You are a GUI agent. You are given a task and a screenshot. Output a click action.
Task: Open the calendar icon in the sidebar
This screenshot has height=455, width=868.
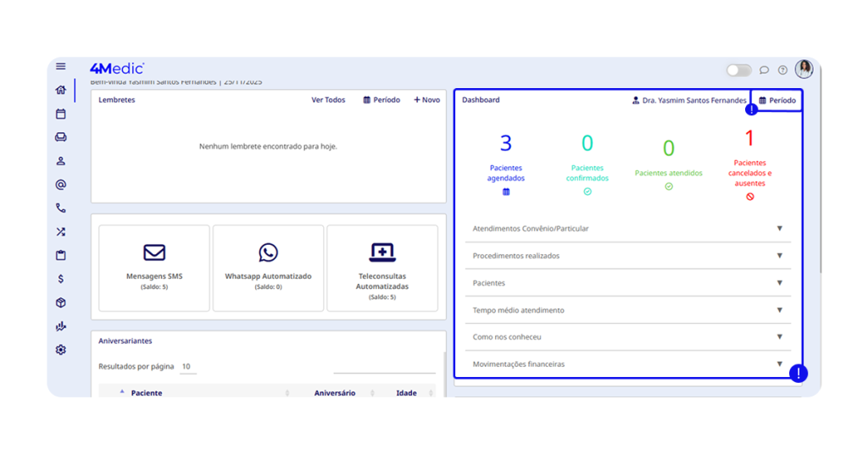tap(60, 114)
